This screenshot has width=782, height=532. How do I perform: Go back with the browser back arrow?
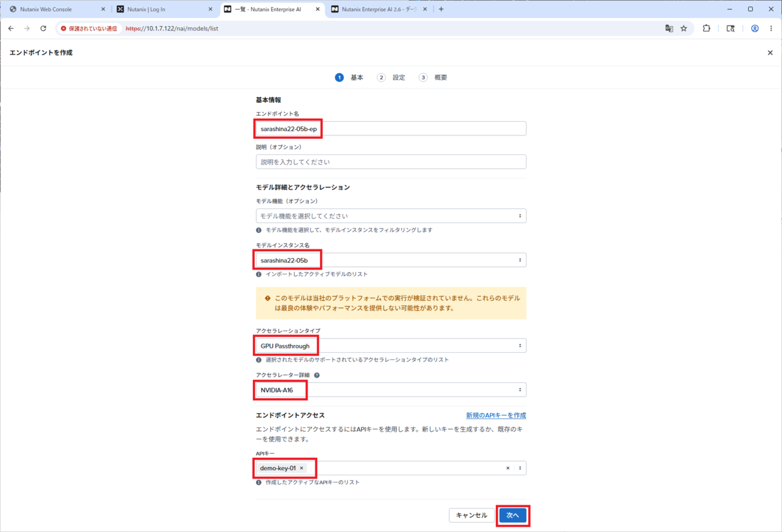10,29
